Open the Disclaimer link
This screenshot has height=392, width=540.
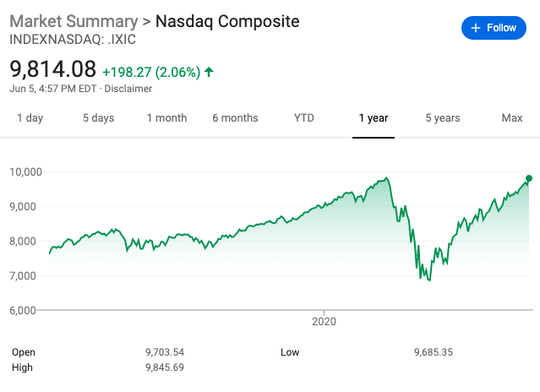pyautogui.click(x=129, y=89)
